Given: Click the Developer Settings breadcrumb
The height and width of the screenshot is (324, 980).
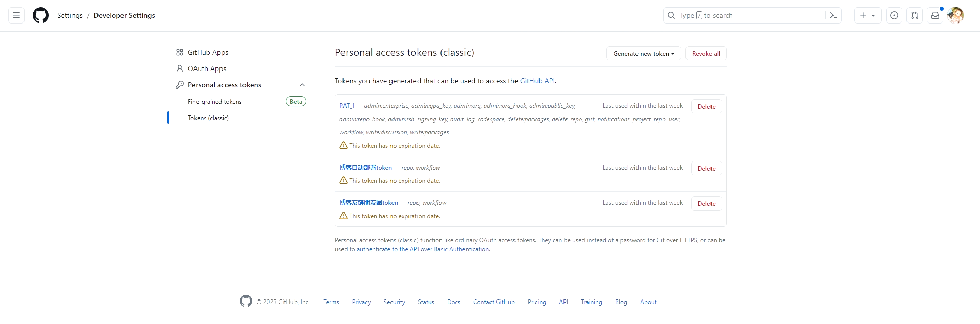Looking at the screenshot, I should point(124,15).
